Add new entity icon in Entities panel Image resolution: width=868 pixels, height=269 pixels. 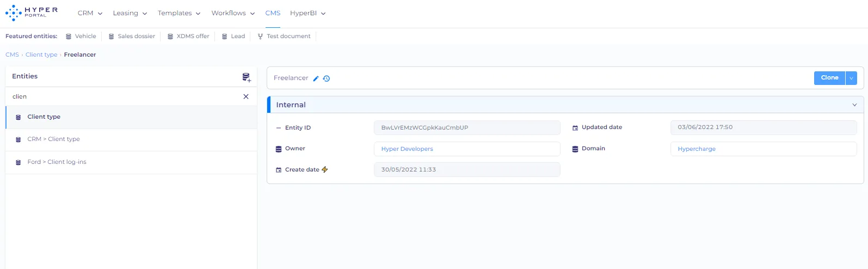(x=246, y=77)
